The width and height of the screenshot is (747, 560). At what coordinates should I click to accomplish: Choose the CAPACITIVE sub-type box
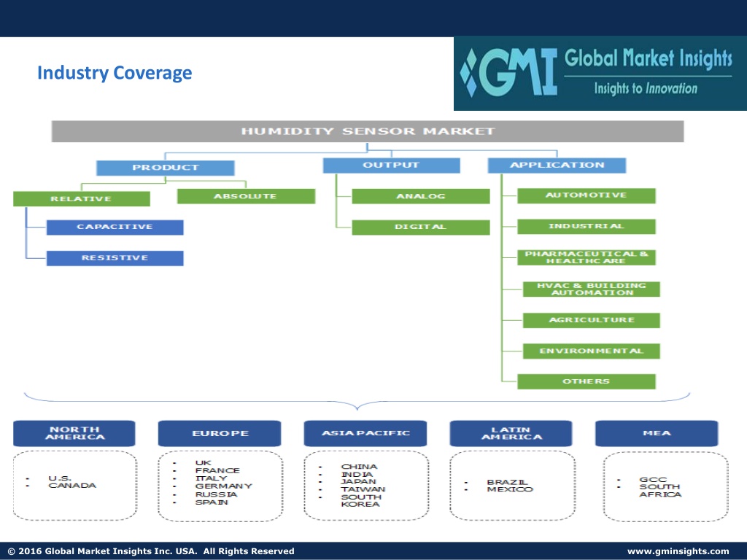tap(115, 227)
